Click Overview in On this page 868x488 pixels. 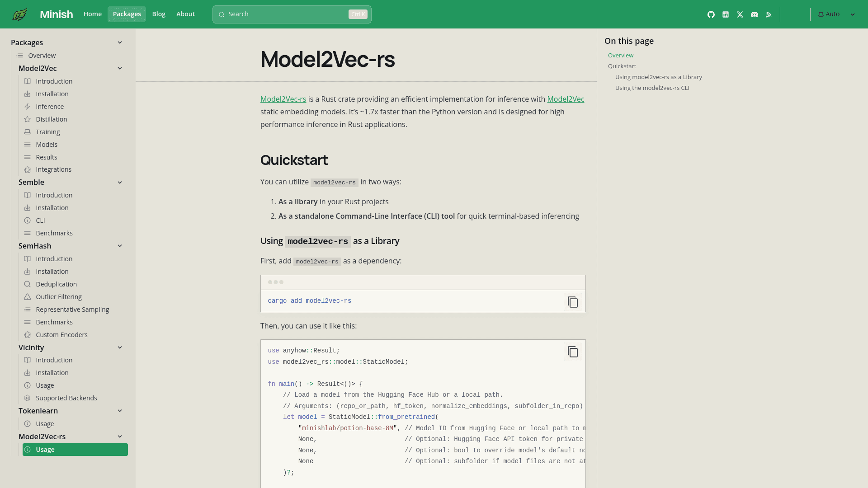click(621, 55)
